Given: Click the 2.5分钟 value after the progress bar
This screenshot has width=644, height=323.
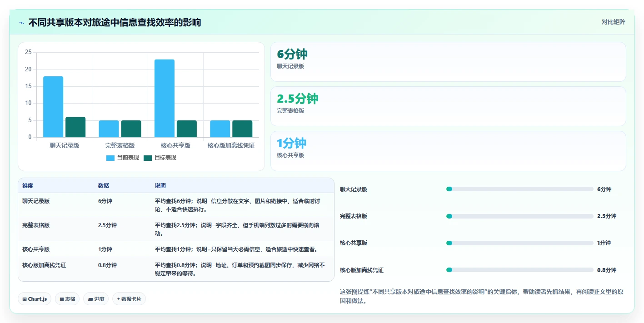Looking at the screenshot, I should [607, 216].
